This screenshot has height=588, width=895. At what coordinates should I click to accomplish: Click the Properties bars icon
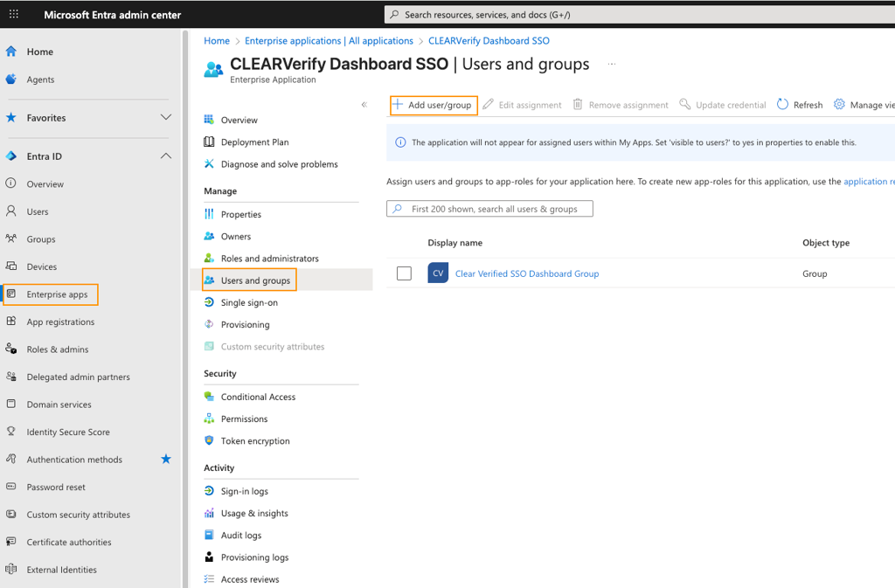point(209,214)
